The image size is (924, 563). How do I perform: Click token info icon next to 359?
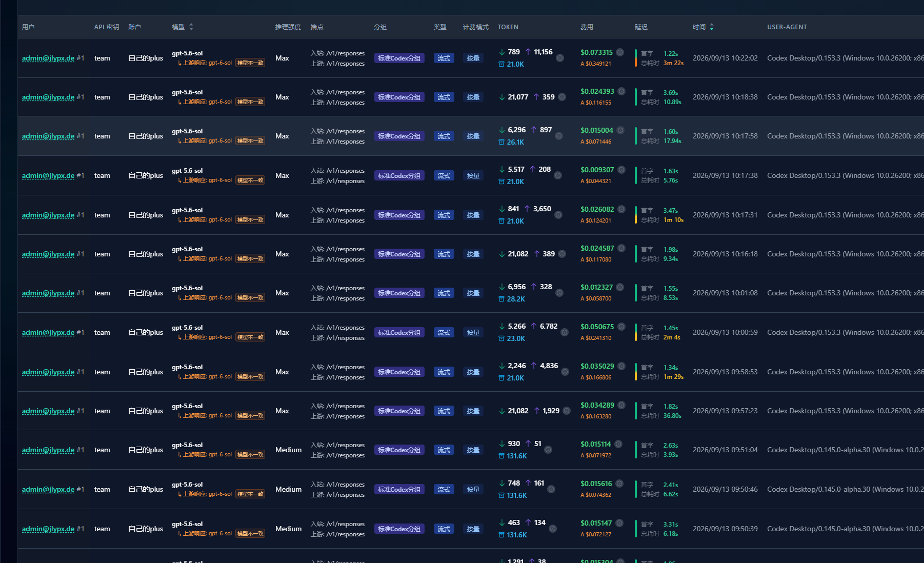pos(562,97)
